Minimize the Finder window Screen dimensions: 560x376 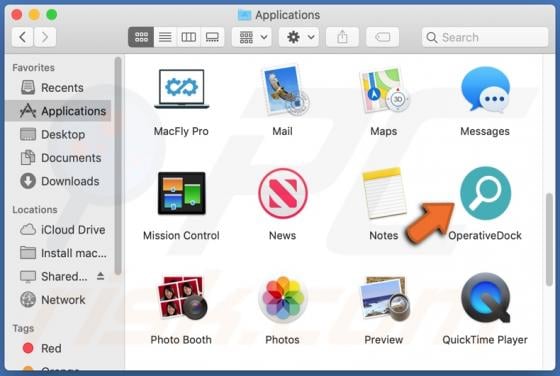coord(34,15)
